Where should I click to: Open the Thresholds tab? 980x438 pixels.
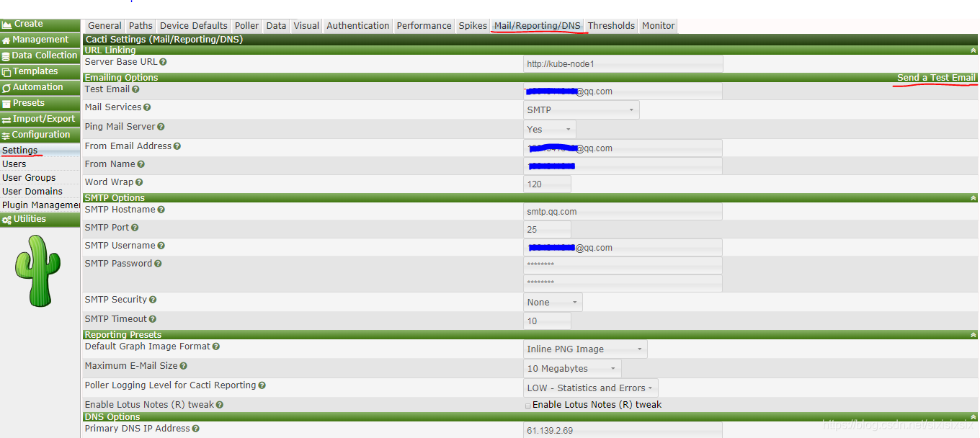point(611,26)
